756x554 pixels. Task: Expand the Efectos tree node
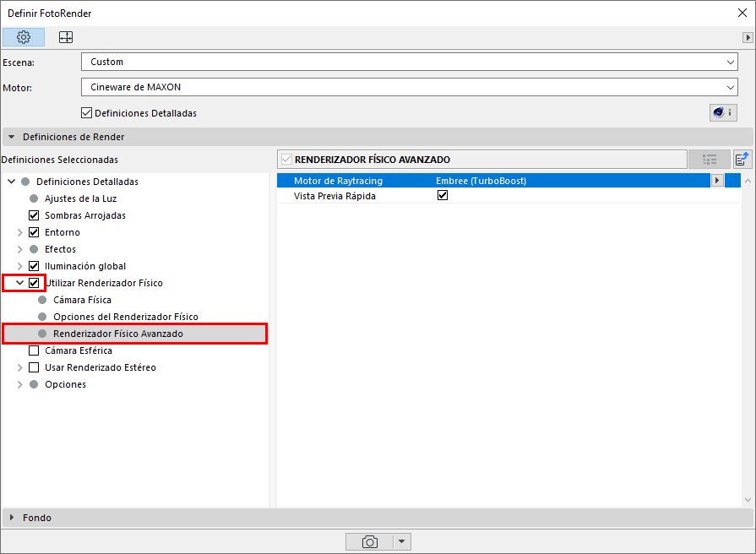coord(19,249)
